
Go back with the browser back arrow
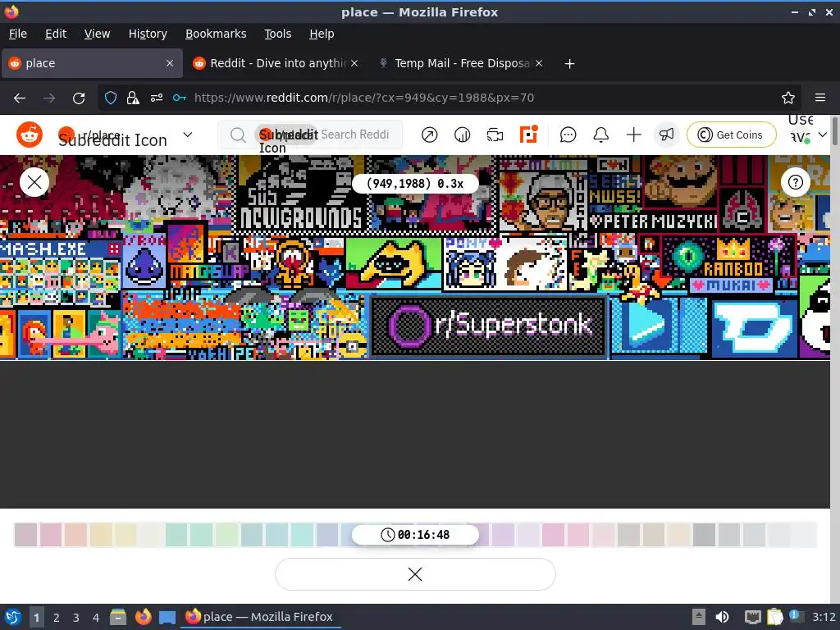pos(20,98)
